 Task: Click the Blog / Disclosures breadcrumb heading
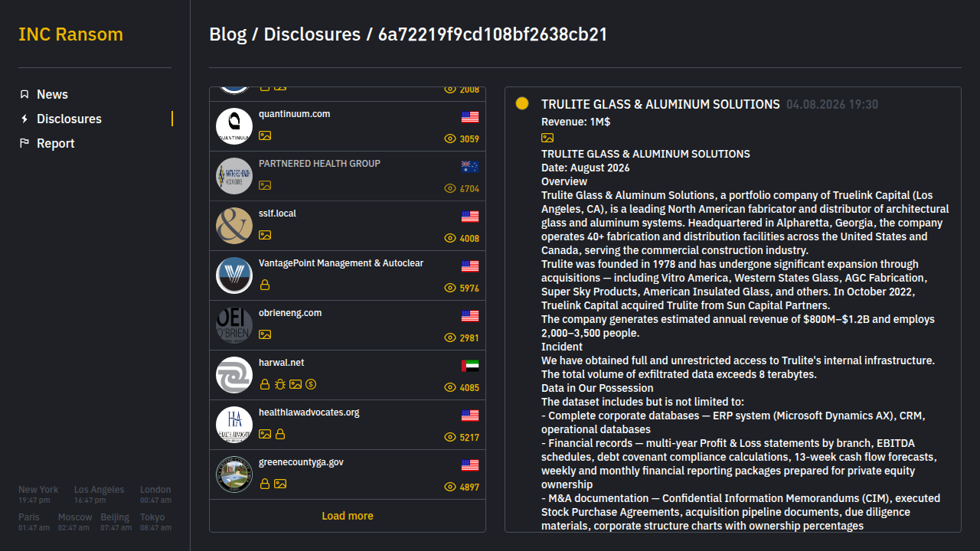click(x=408, y=34)
